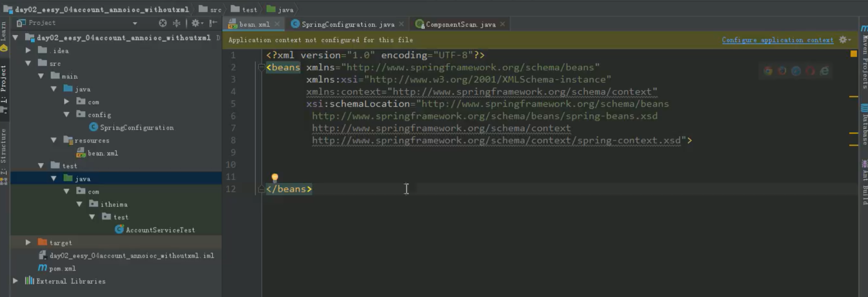Select pom.xml in project tree

coord(57,268)
